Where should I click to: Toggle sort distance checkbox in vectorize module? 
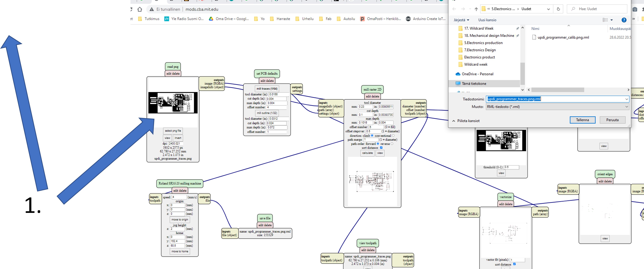514,264
